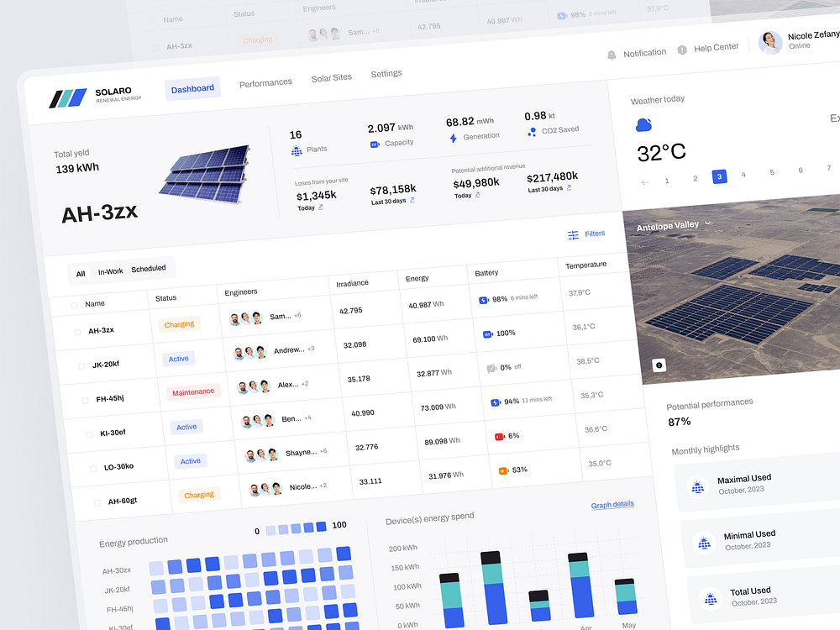Click the Total Used solar icon

[x=711, y=599]
